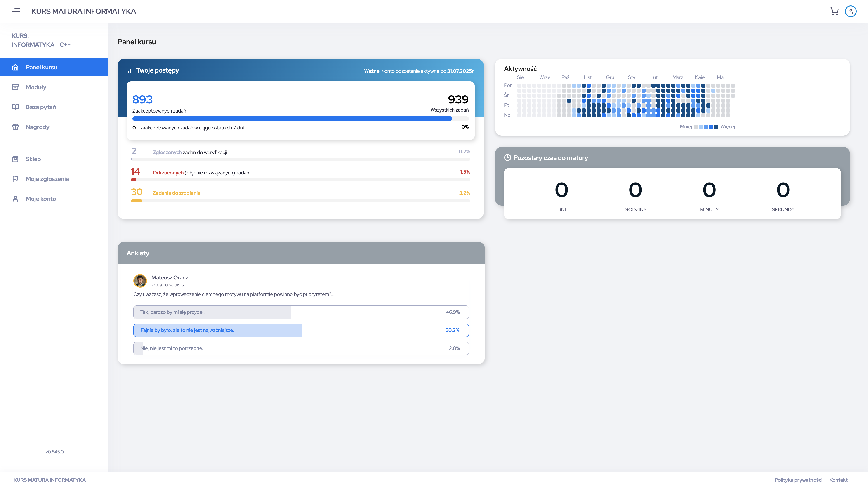Click the Ankiety panel header

coord(301,253)
